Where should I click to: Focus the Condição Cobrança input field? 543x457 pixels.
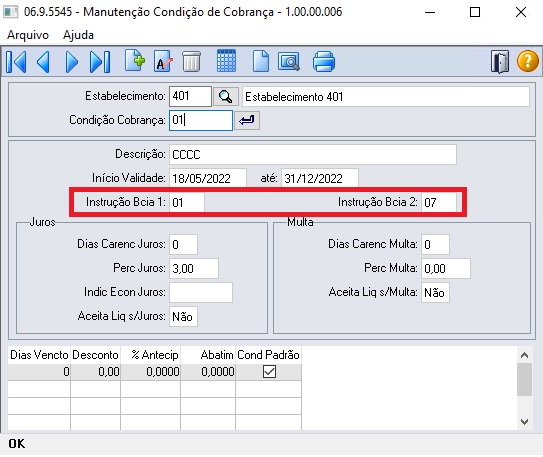201,120
